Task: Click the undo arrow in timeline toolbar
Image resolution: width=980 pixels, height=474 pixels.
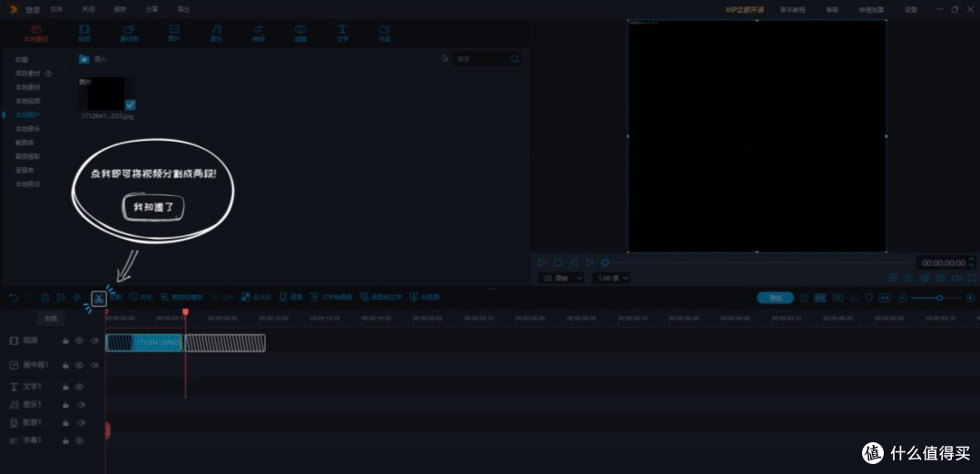Action: tap(13, 298)
